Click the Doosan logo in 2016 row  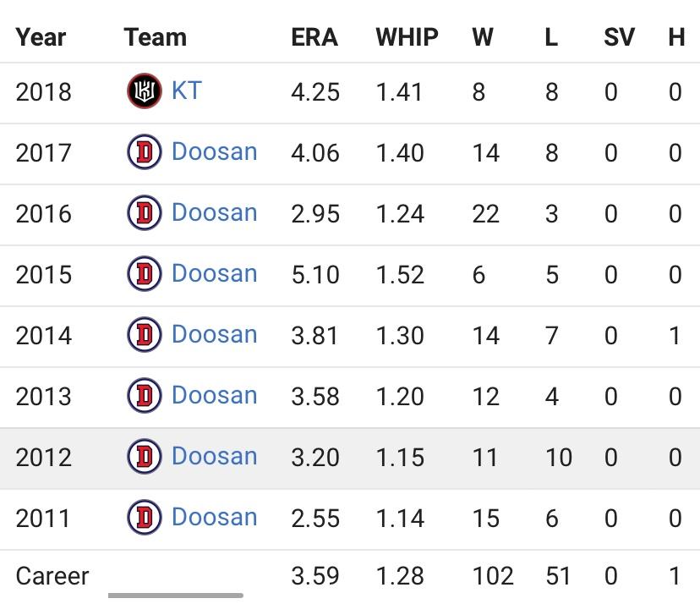click(144, 213)
